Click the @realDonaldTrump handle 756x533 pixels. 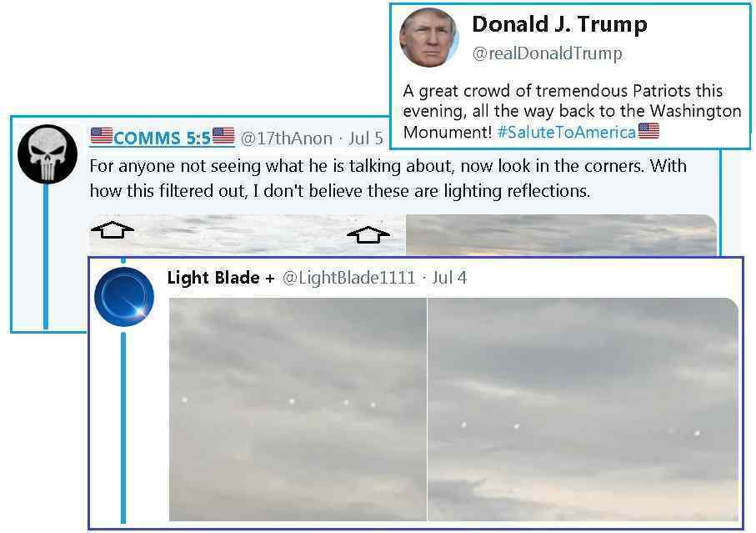(548, 53)
